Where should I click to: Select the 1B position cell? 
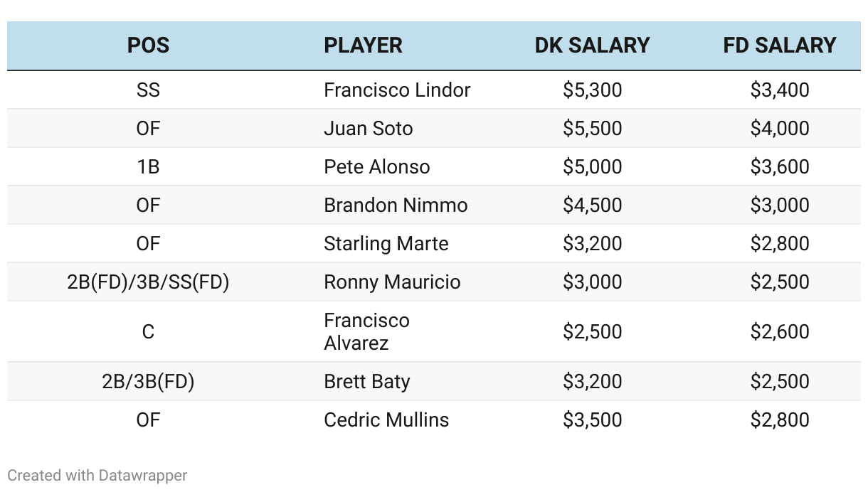pos(148,167)
